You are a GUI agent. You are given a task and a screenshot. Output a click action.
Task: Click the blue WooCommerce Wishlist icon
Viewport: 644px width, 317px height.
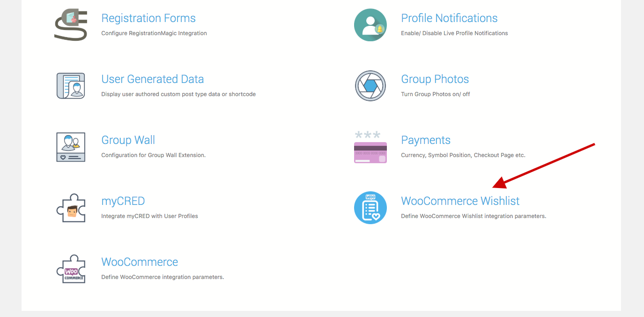[x=370, y=208]
